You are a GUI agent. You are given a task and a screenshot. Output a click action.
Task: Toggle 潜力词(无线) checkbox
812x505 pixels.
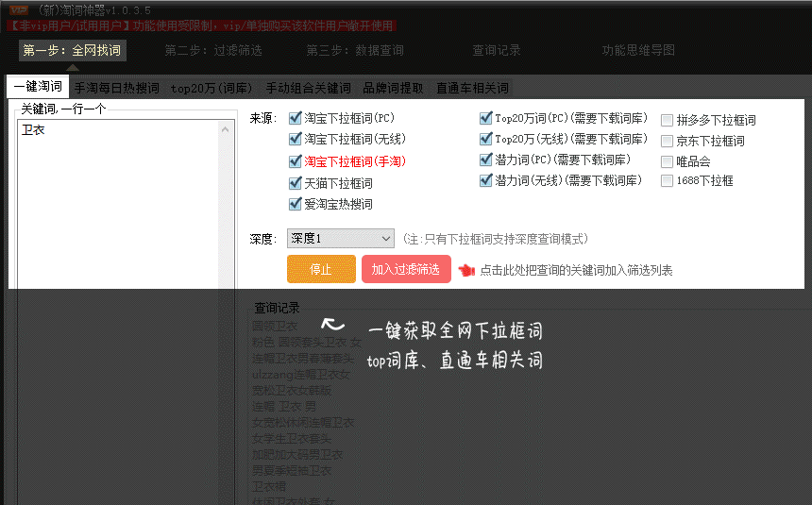pyautogui.click(x=485, y=180)
